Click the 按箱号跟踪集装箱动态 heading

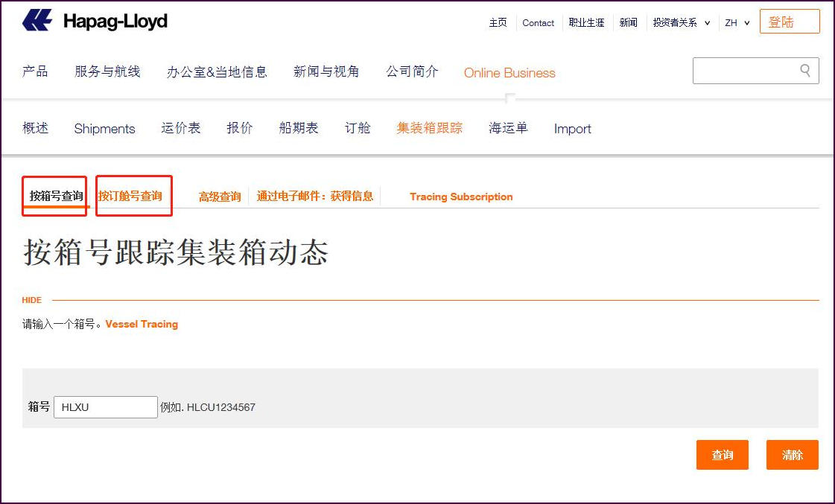175,252
